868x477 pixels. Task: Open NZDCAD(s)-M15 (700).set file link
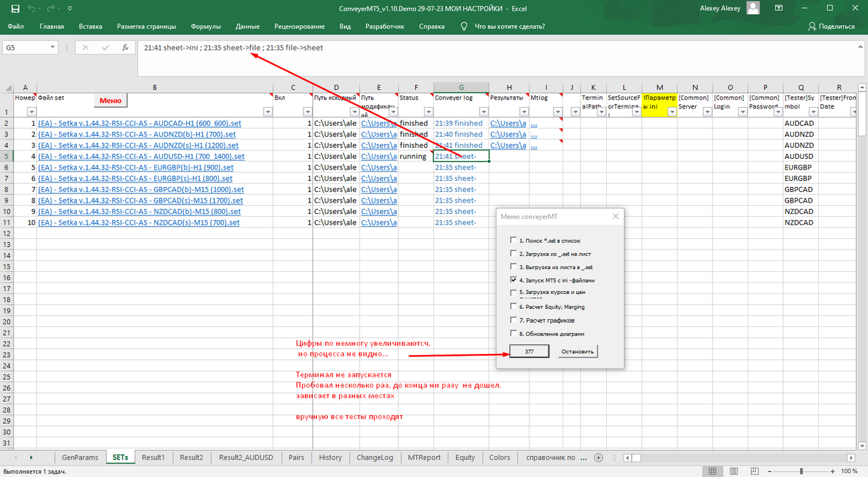point(139,223)
